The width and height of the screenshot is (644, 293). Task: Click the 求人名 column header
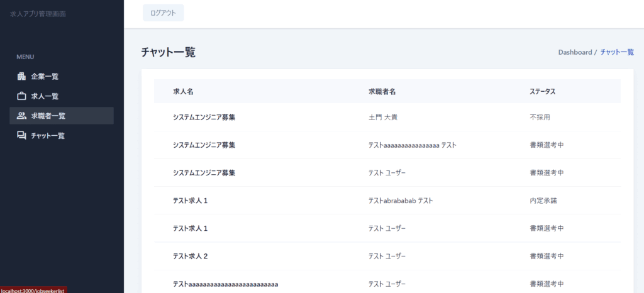click(x=183, y=92)
